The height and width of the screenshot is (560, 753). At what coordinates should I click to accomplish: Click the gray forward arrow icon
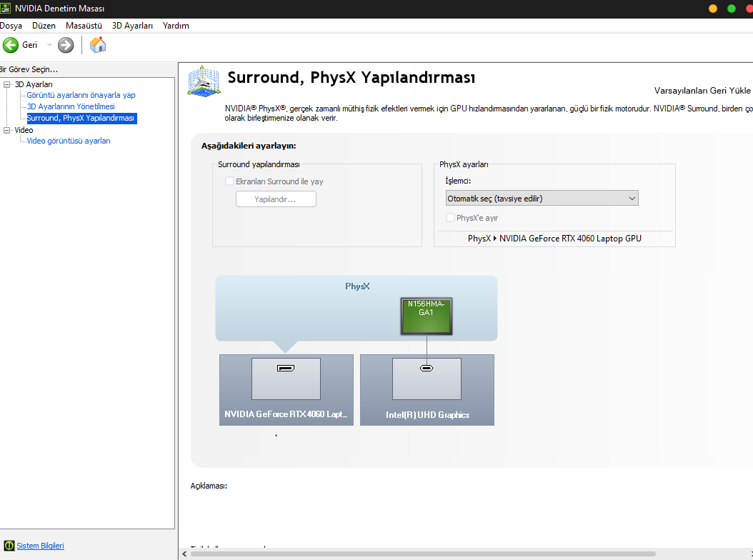[66, 45]
